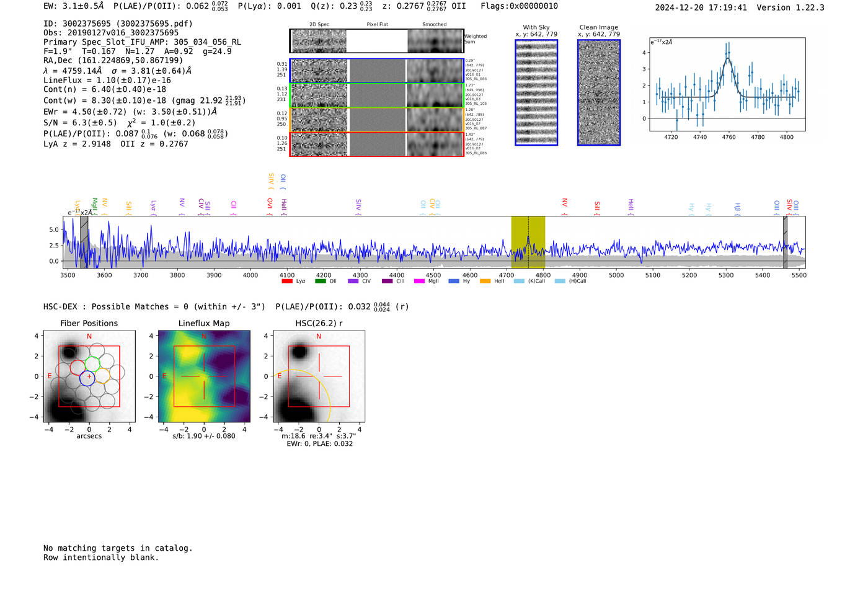Viewport: 868px width, 591px height.
Task: Click the '4000' tick on the spectrum axis
Action: [x=250, y=275]
